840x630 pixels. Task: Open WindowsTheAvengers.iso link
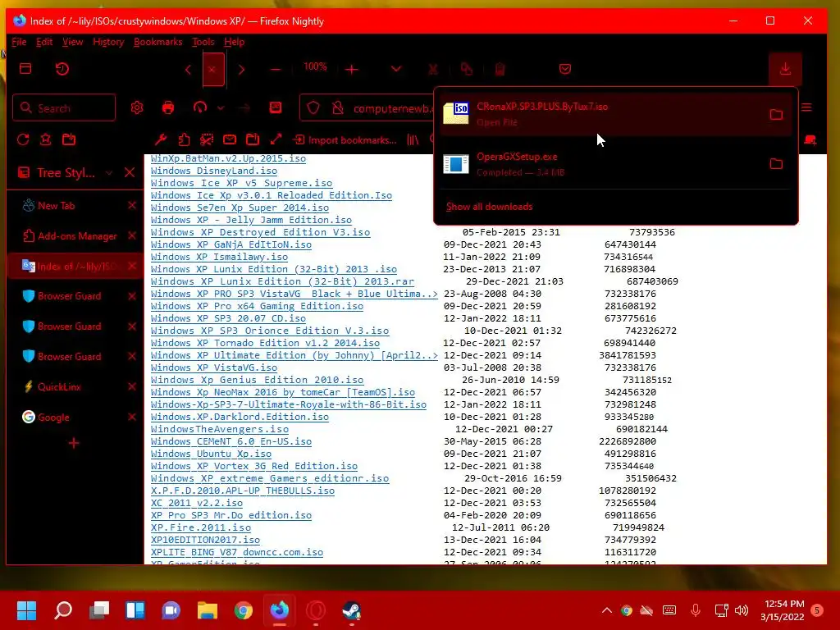[x=220, y=429]
